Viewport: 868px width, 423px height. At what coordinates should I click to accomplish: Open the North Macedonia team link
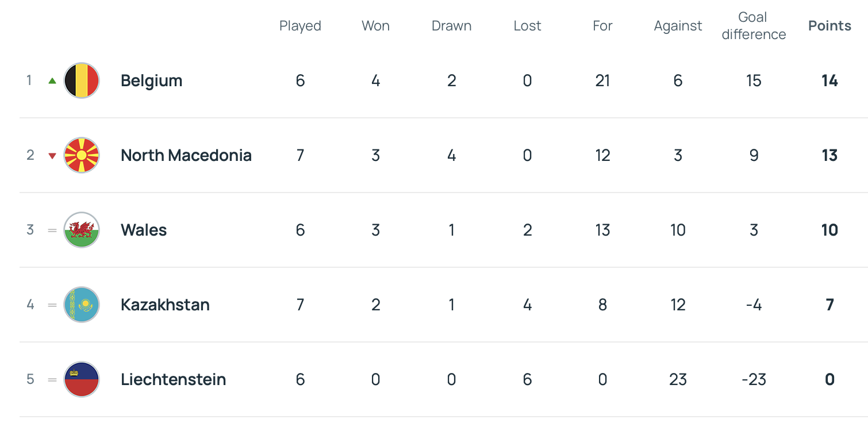186,155
